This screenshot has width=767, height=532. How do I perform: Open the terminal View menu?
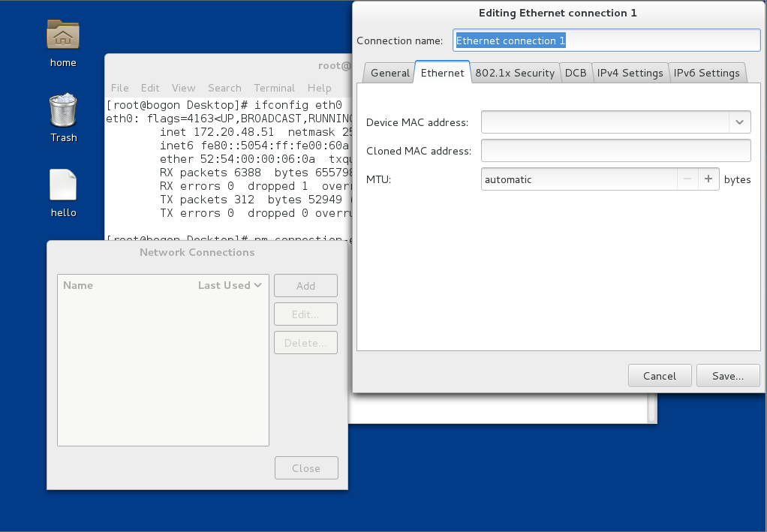(x=183, y=88)
